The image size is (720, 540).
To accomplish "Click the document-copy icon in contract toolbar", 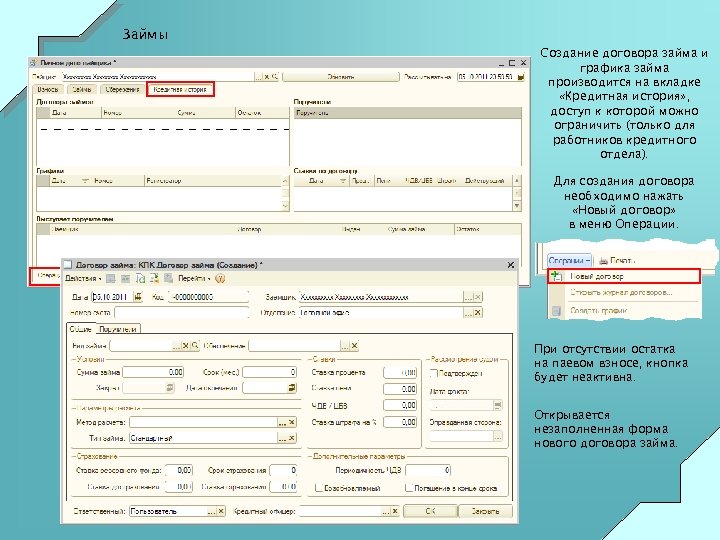I will coord(140,278).
